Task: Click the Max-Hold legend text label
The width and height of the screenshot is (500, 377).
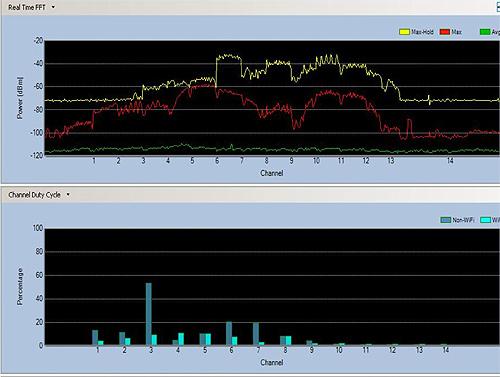Action: [422, 32]
